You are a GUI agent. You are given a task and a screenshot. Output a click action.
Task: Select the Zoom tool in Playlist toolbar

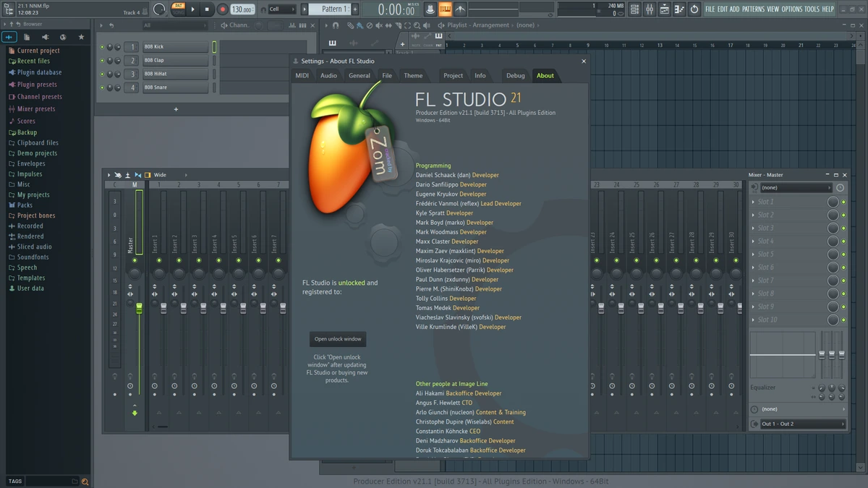417,25
